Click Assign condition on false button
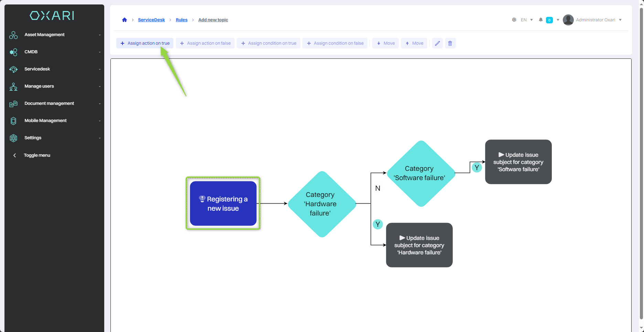This screenshot has width=644, height=332. click(335, 43)
